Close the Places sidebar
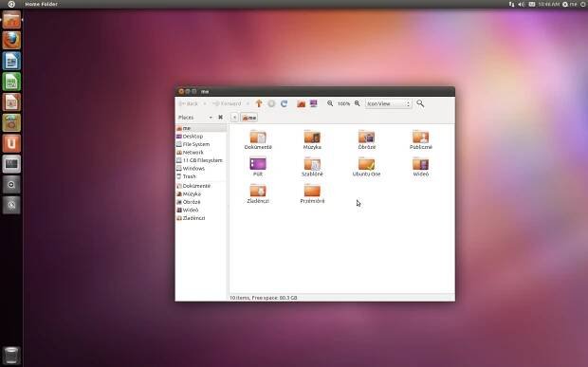Viewport: 588px width, 367px height. click(220, 118)
